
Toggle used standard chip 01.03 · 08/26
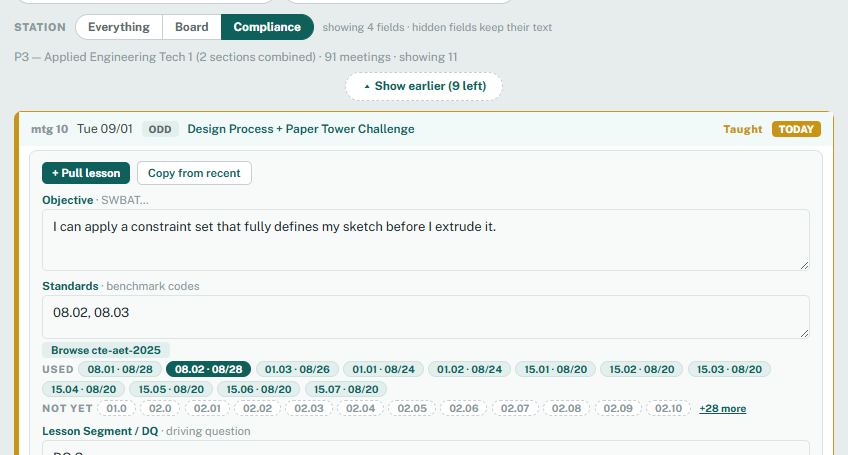297,370
